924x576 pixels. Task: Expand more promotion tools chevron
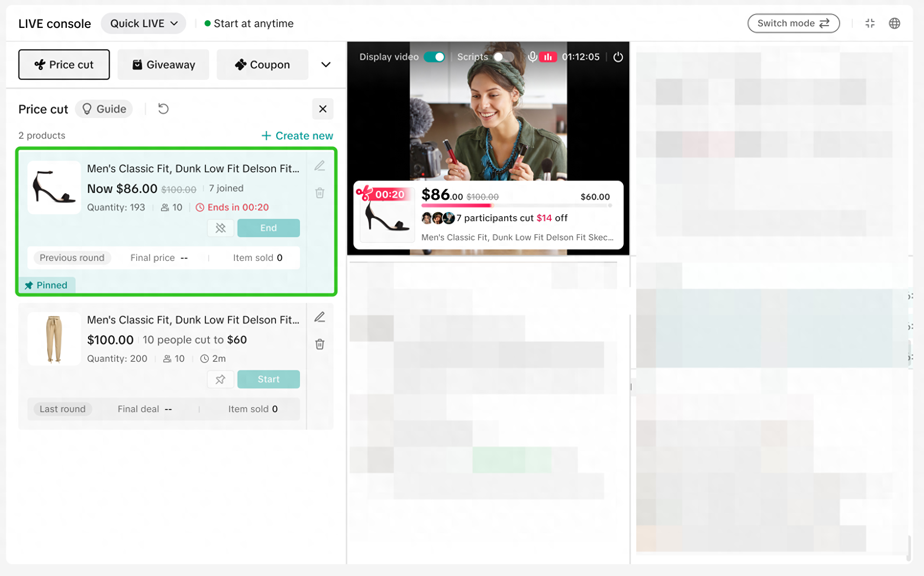[x=326, y=65]
